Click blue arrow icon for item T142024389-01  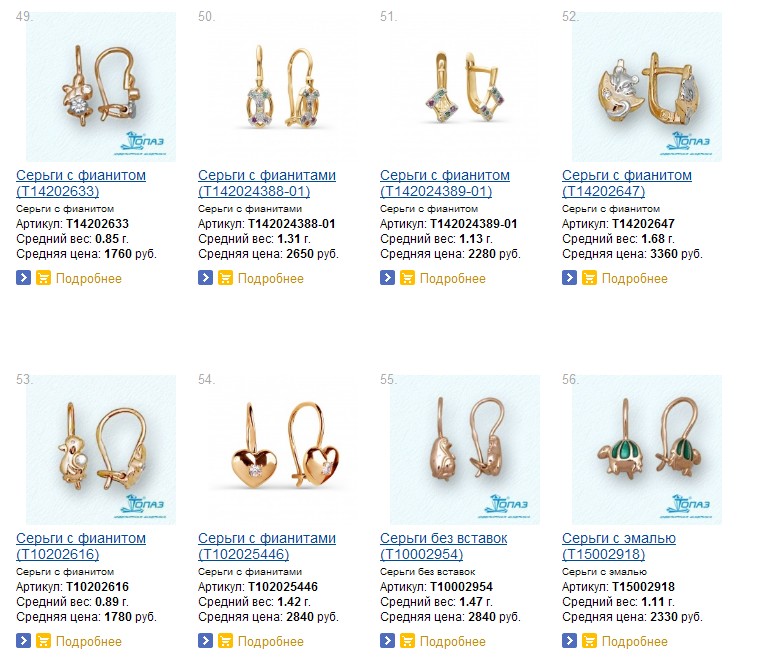point(388,278)
